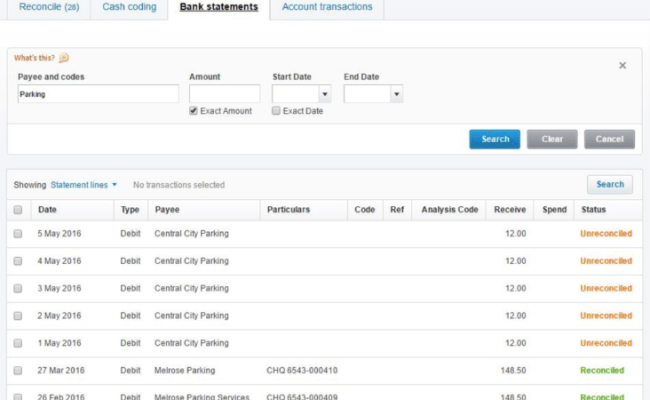Screen dimensions: 650x400
Task: Switch to the Reconcile (28) tab
Action: click(49, 7)
